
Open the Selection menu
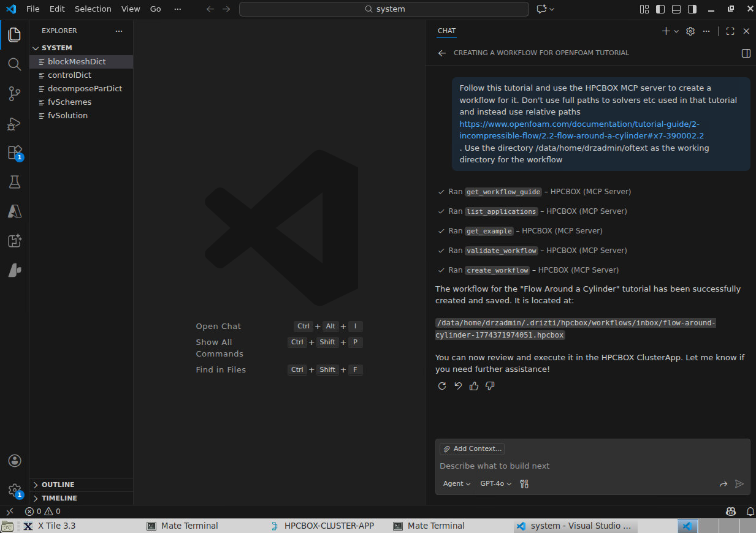point(93,9)
